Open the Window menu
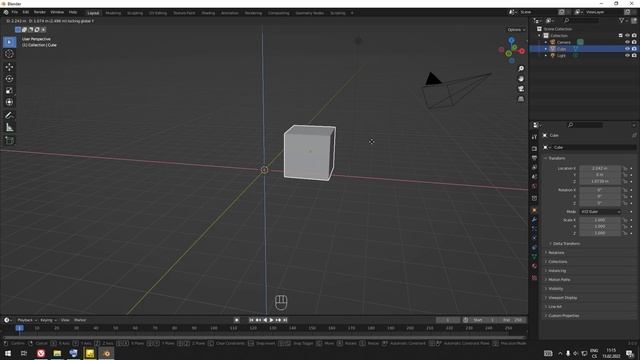 coord(57,12)
